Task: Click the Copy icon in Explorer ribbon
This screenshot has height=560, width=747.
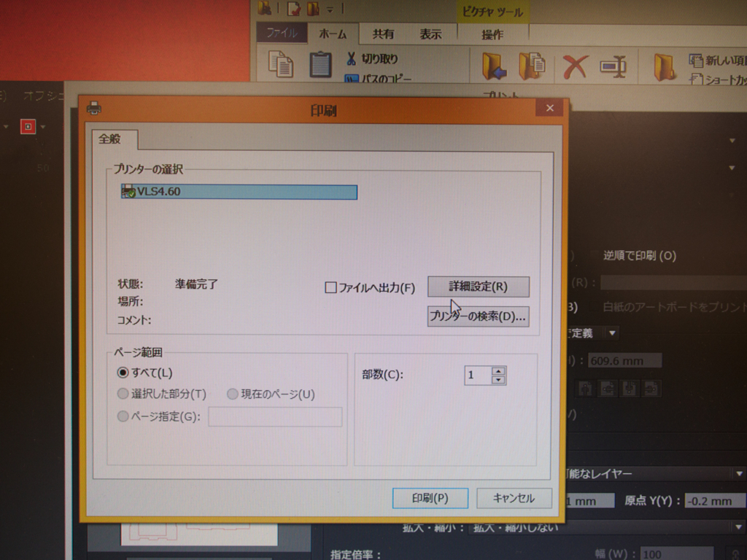Action: [x=281, y=64]
